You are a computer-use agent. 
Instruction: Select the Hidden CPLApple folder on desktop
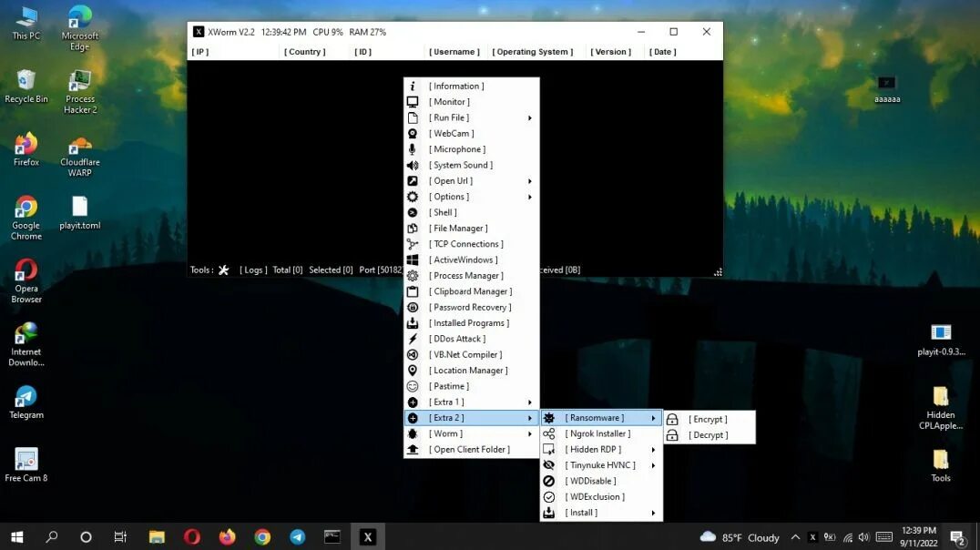941,408
